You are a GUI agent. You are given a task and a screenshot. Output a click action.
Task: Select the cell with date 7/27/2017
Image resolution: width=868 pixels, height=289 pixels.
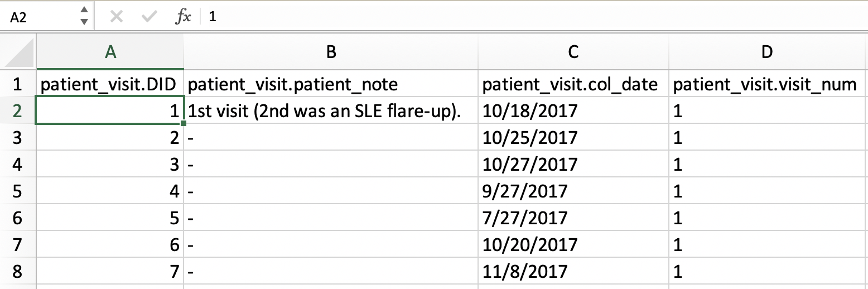pos(573,218)
